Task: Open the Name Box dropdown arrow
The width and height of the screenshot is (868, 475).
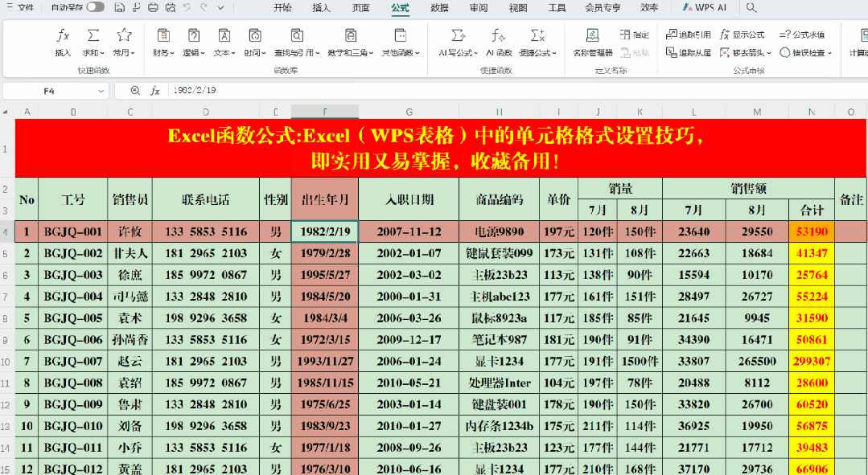Action: click(x=101, y=91)
